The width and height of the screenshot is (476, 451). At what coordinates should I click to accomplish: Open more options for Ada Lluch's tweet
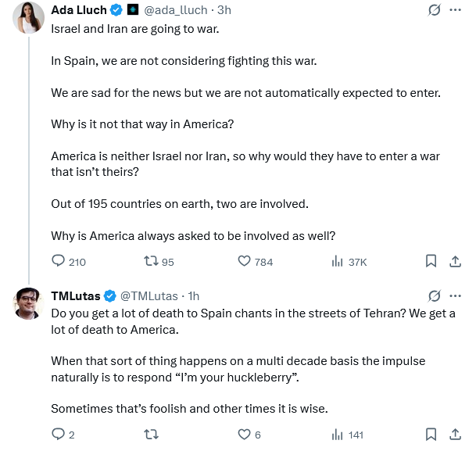pos(456,11)
